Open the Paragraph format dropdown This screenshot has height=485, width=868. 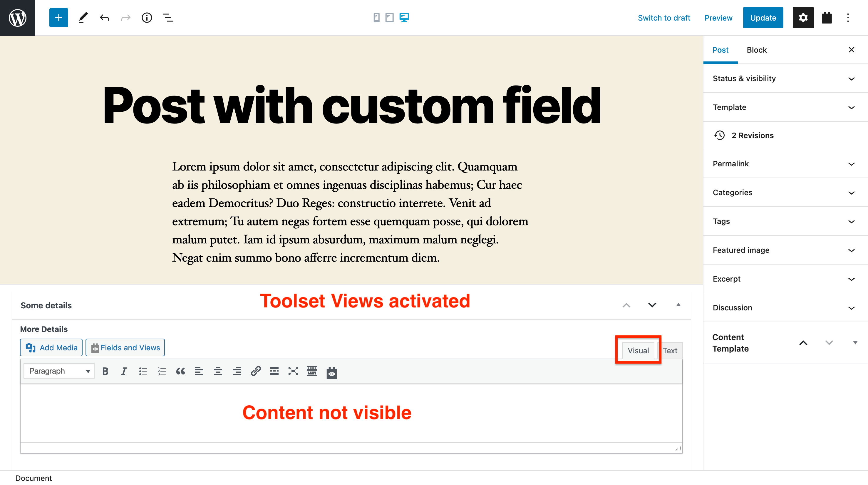point(59,371)
